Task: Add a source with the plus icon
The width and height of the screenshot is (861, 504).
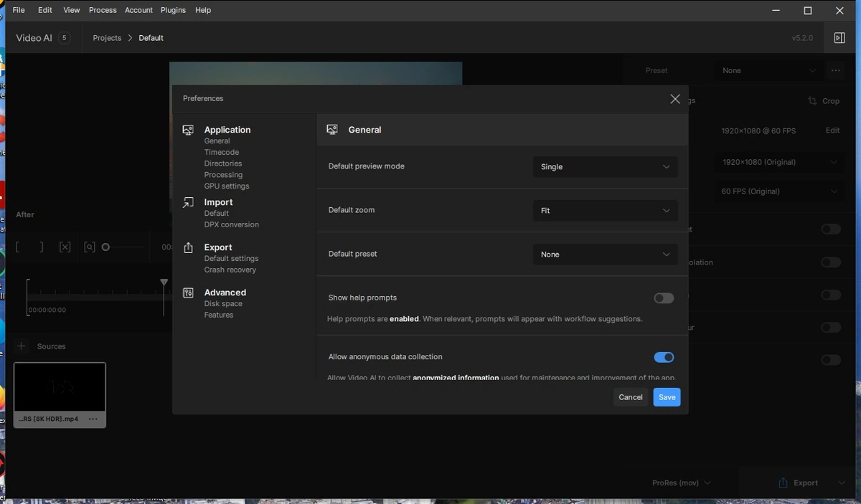Action: pos(22,346)
